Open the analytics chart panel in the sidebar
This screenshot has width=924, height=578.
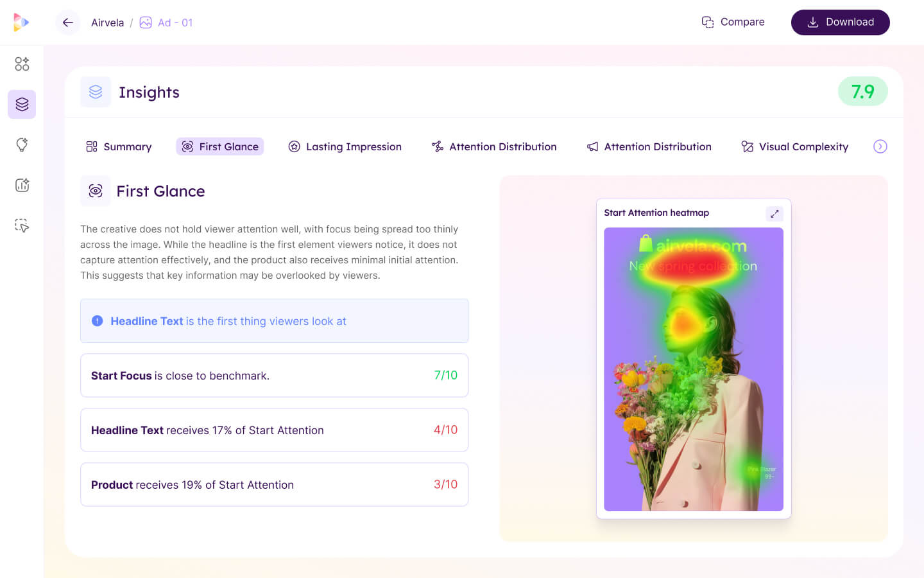[x=21, y=185]
